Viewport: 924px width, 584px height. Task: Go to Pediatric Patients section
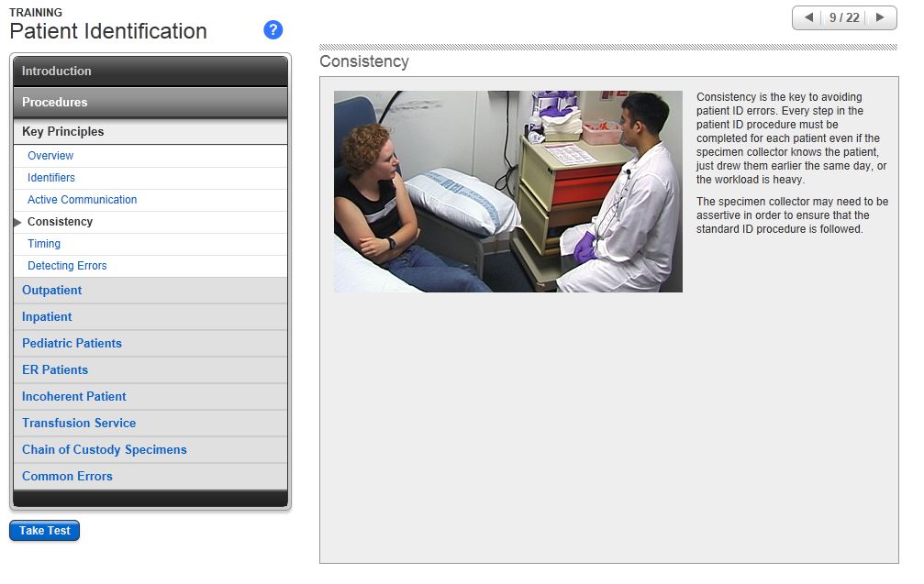pos(72,343)
